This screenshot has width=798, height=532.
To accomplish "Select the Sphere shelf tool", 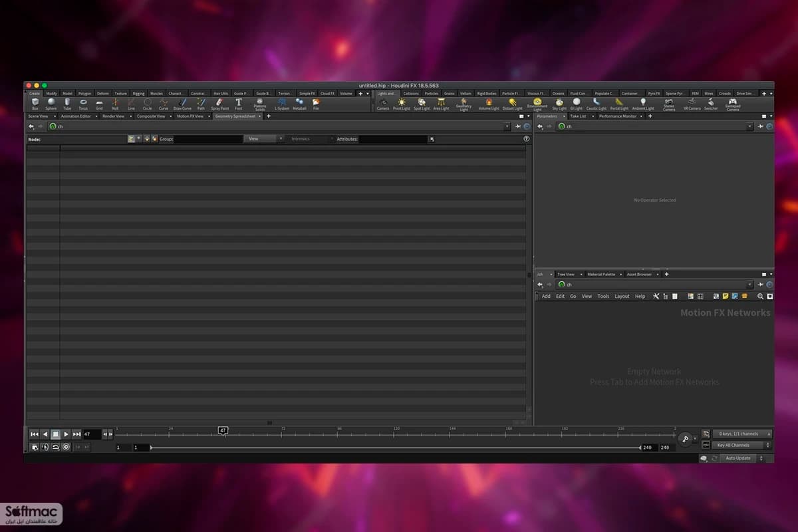I will point(51,104).
